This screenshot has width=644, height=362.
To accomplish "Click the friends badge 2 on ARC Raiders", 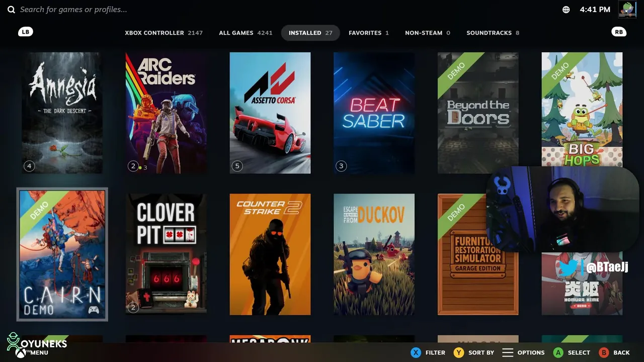I will point(133,166).
